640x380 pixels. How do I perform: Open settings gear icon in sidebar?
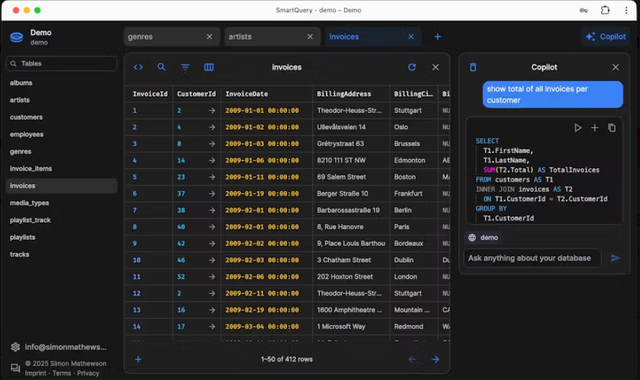[16, 347]
